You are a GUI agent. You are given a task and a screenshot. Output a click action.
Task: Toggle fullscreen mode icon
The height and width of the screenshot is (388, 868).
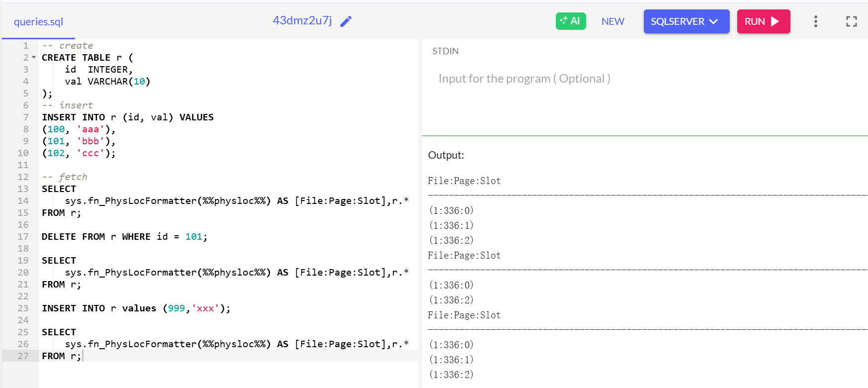click(x=851, y=21)
